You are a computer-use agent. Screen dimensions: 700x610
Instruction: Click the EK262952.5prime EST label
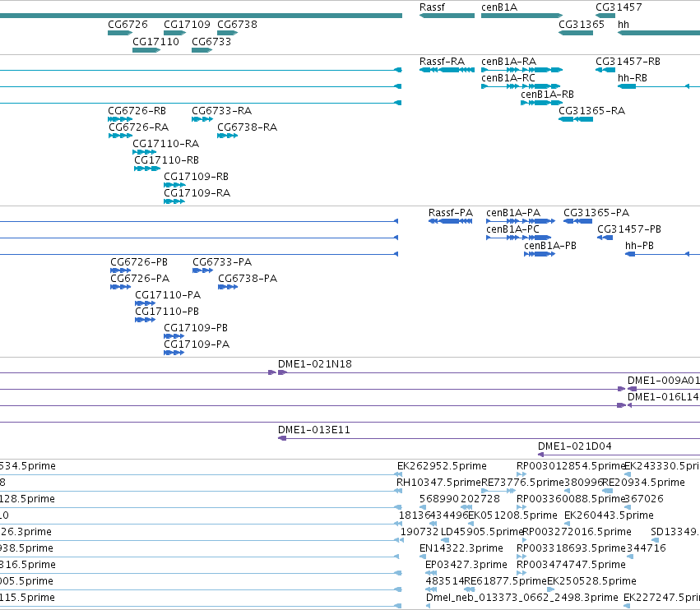coord(442,466)
